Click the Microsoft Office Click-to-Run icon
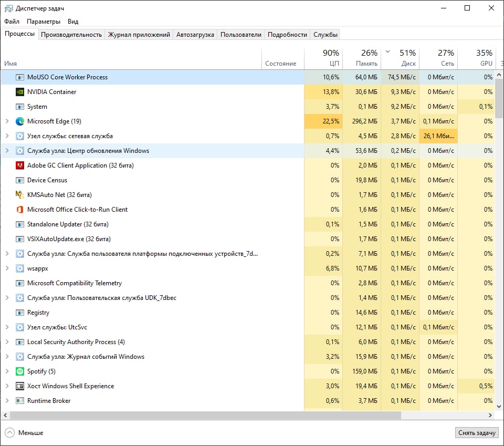The image size is (504, 446). click(20, 210)
